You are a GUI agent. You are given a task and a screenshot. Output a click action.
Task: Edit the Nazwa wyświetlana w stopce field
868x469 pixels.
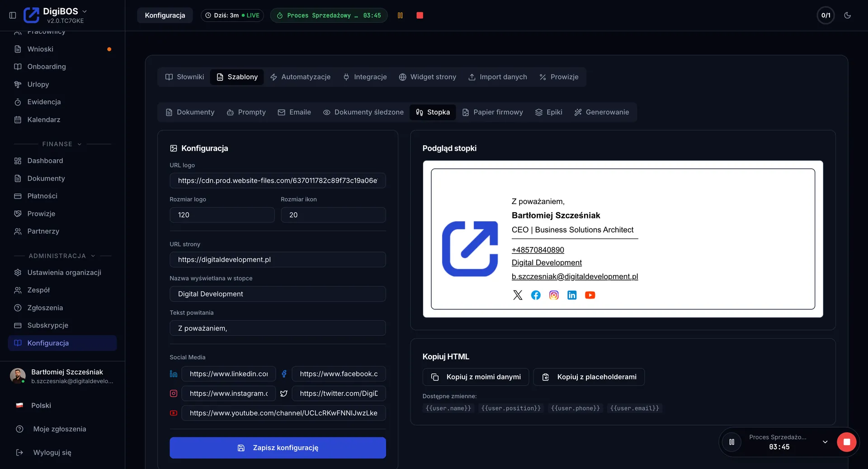click(x=278, y=294)
